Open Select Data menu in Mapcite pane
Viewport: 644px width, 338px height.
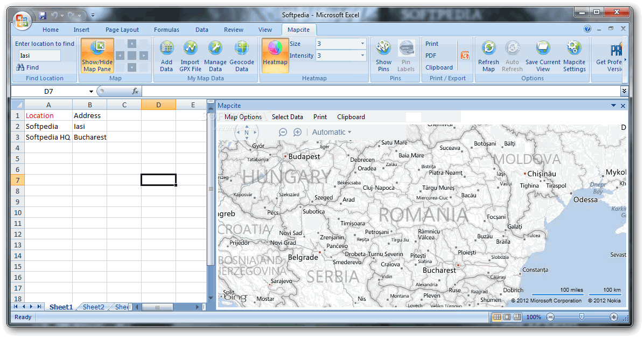[287, 117]
